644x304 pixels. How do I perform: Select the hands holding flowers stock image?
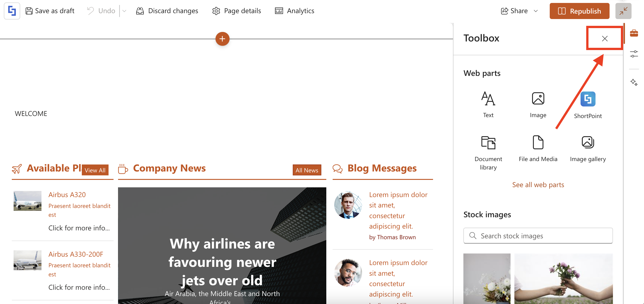pyautogui.click(x=563, y=278)
